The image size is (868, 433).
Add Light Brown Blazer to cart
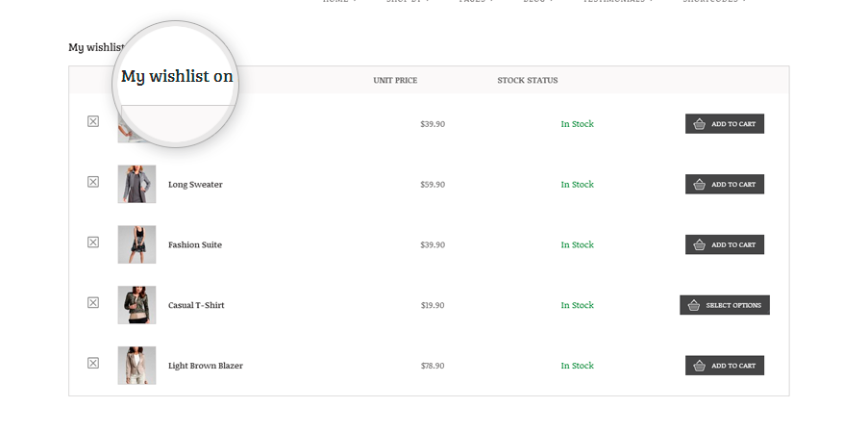(x=725, y=366)
